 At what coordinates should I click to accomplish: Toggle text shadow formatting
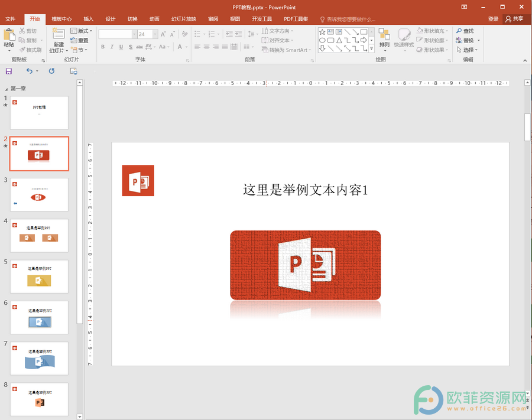coord(130,47)
